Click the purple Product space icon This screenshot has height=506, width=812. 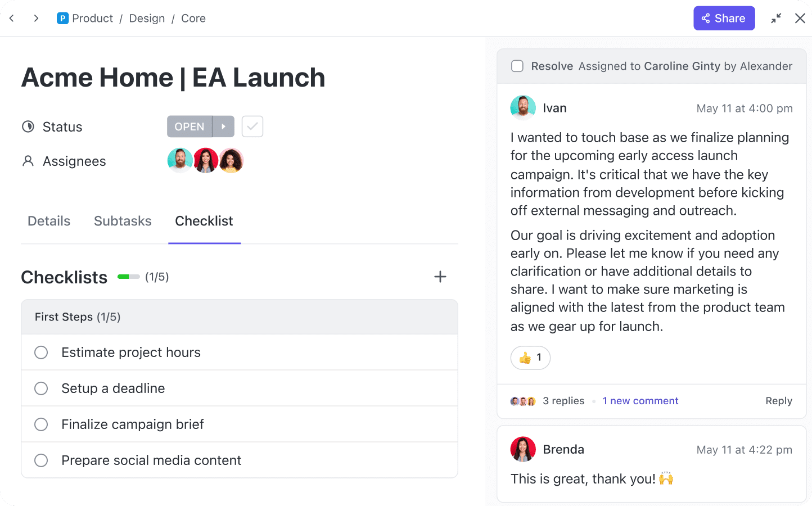61,18
